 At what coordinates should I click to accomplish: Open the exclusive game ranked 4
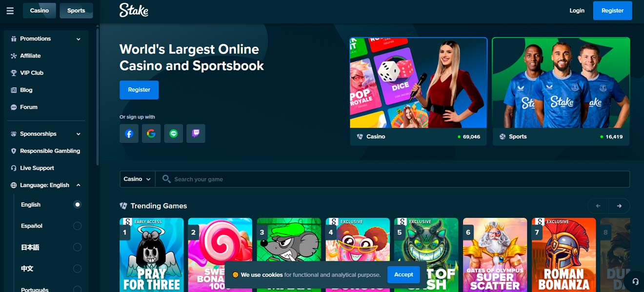(358, 255)
